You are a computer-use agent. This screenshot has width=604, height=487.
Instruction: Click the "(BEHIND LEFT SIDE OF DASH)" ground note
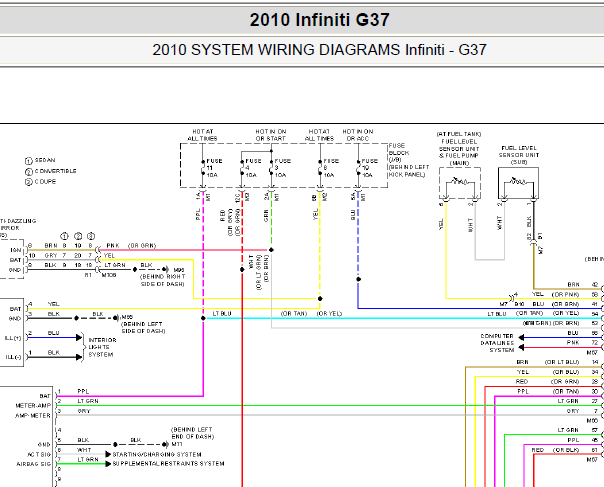click(143, 327)
